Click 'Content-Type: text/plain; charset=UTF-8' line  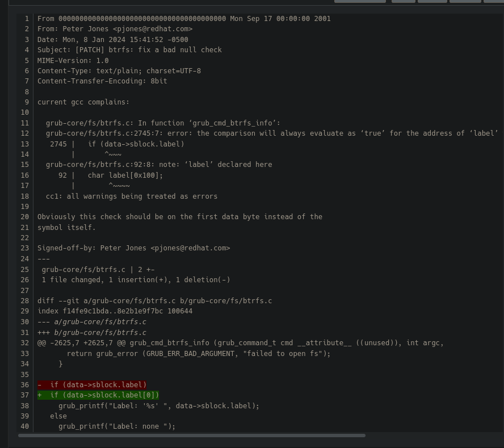[x=119, y=71]
